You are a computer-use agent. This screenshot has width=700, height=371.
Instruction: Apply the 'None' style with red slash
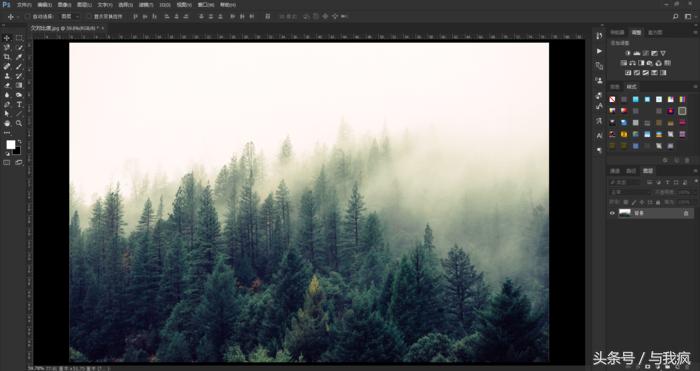point(612,100)
